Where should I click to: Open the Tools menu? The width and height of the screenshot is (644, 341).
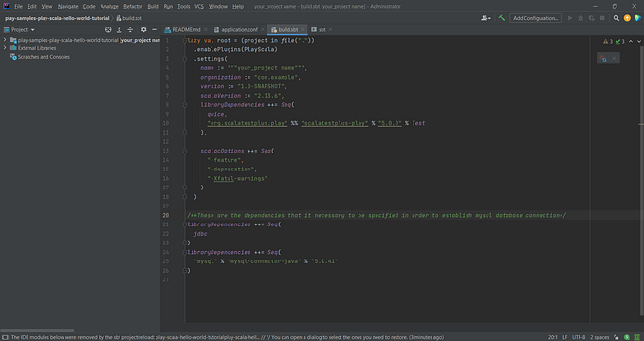click(x=184, y=6)
